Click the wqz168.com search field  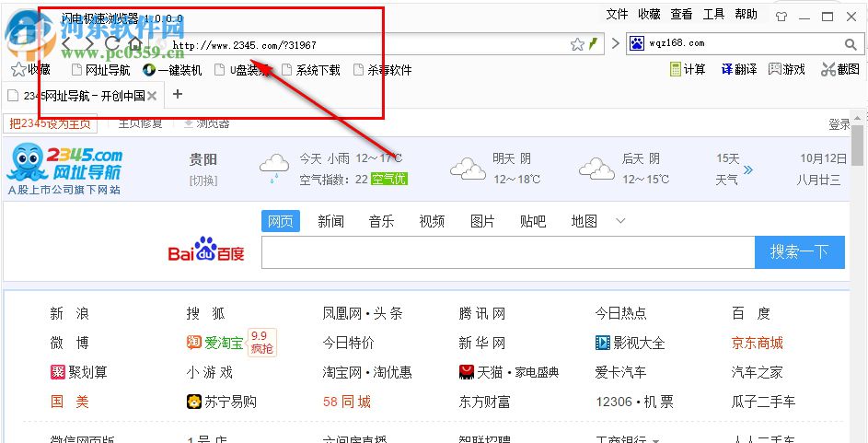(743, 43)
